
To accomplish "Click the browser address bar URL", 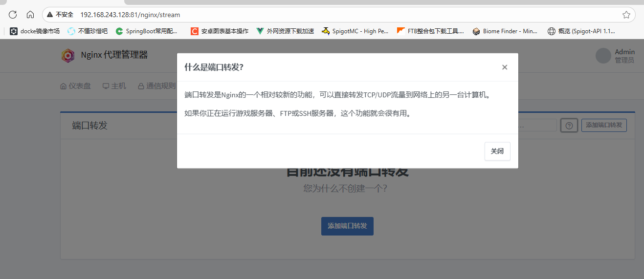I will pyautogui.click(x=130, y=15).
